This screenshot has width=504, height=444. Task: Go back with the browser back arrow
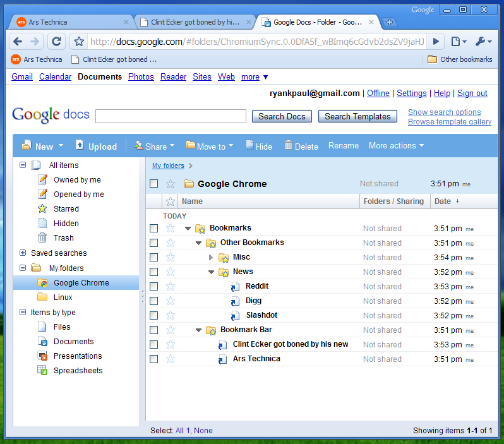point(18,42)
